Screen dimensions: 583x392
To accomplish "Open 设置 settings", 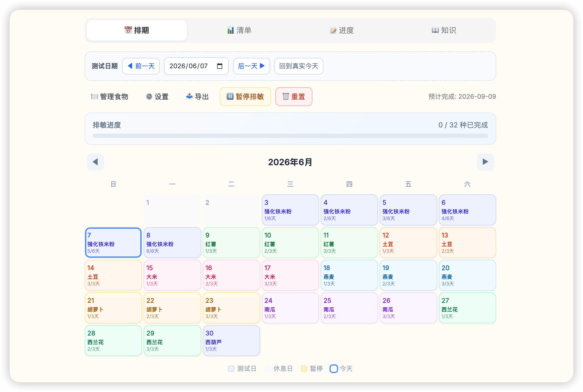I will pos(157,97).
